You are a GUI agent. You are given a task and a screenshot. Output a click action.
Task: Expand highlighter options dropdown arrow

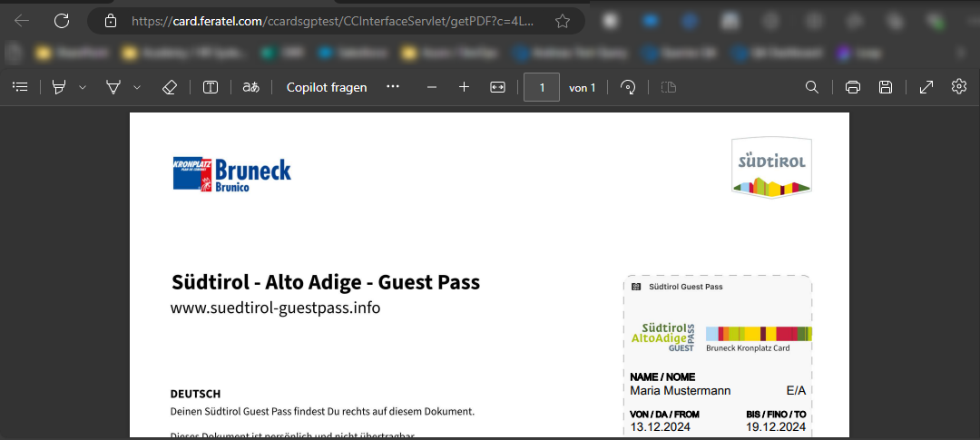(83, 87)
